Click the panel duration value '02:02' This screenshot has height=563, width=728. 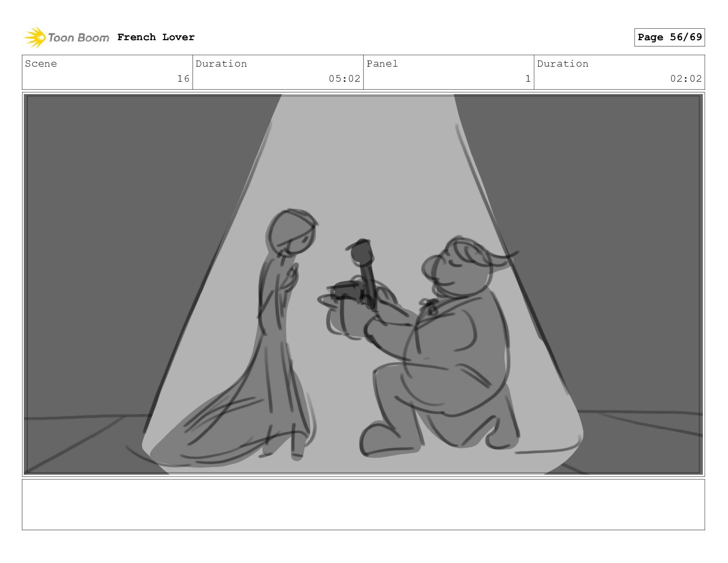click(686, 79)
